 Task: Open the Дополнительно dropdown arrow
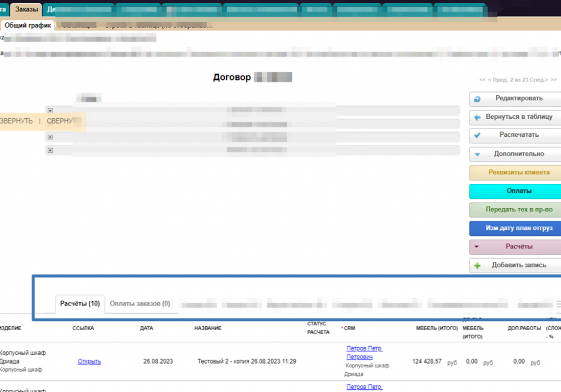[477, 154]
